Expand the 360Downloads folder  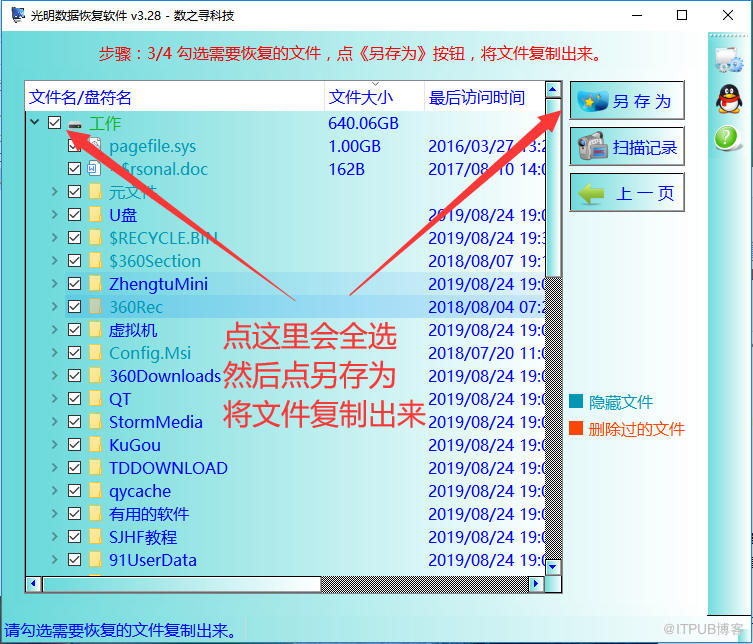tap(54, 376)
